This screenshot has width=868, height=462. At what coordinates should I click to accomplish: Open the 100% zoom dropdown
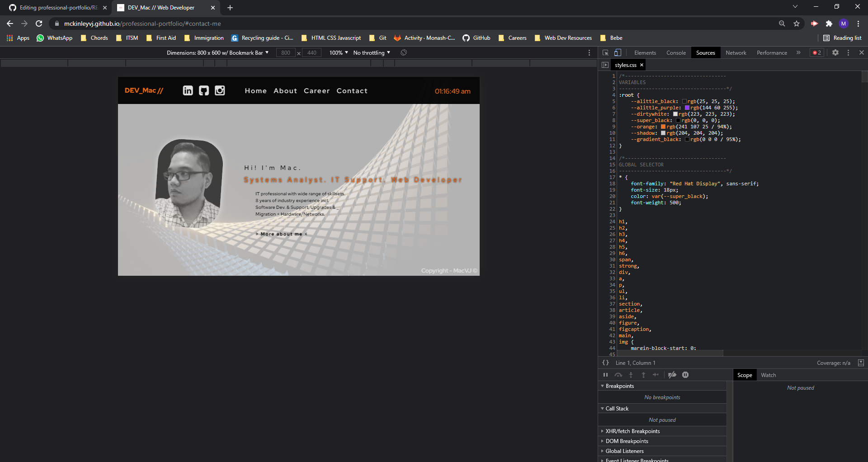(x=339, y=53)
